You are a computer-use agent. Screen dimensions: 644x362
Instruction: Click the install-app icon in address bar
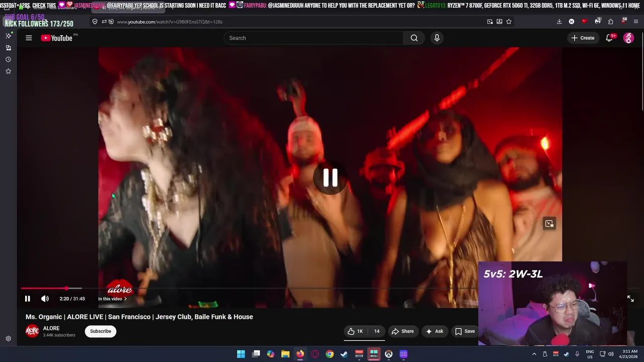[x=499, y=22]
